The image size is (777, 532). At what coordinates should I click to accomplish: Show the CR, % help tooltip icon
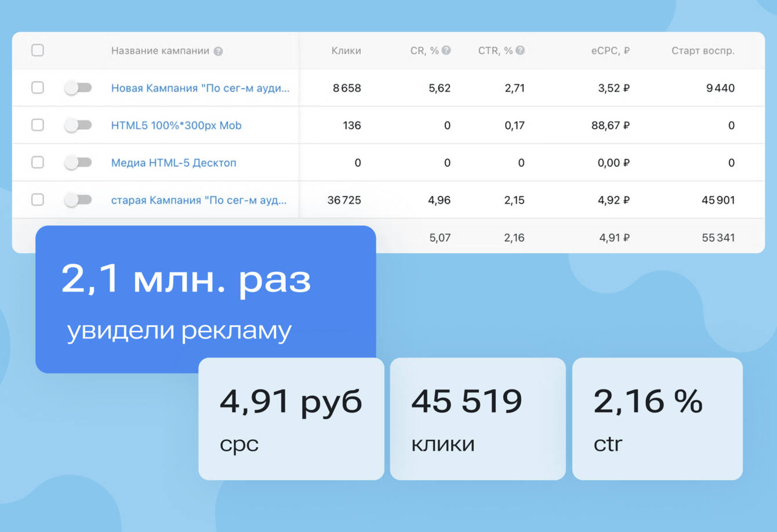click(x=446, y=50)
